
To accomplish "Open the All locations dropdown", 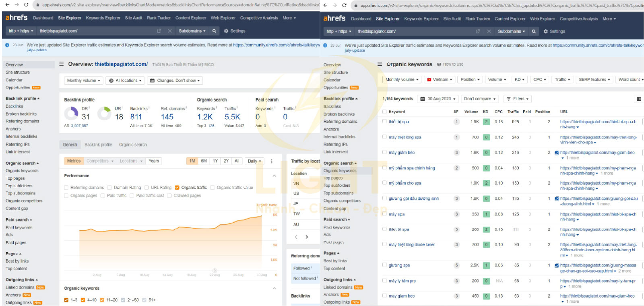I will 125,81.
